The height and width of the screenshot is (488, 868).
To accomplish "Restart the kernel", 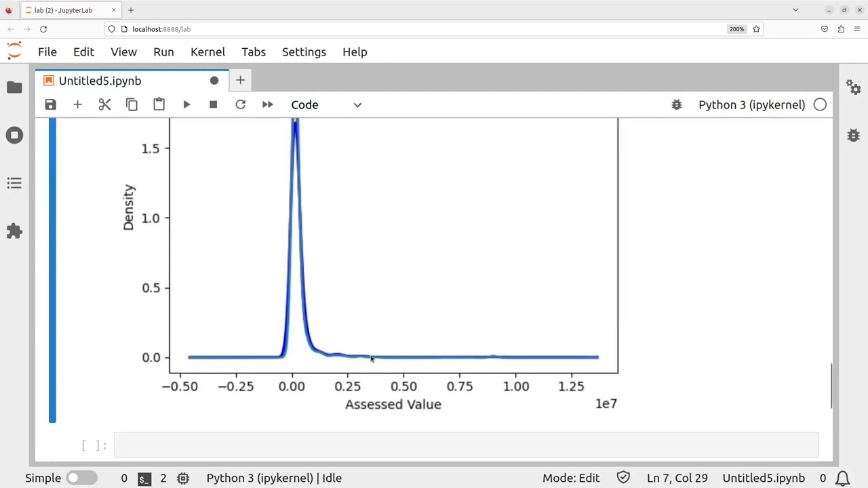I will [240, 104].
